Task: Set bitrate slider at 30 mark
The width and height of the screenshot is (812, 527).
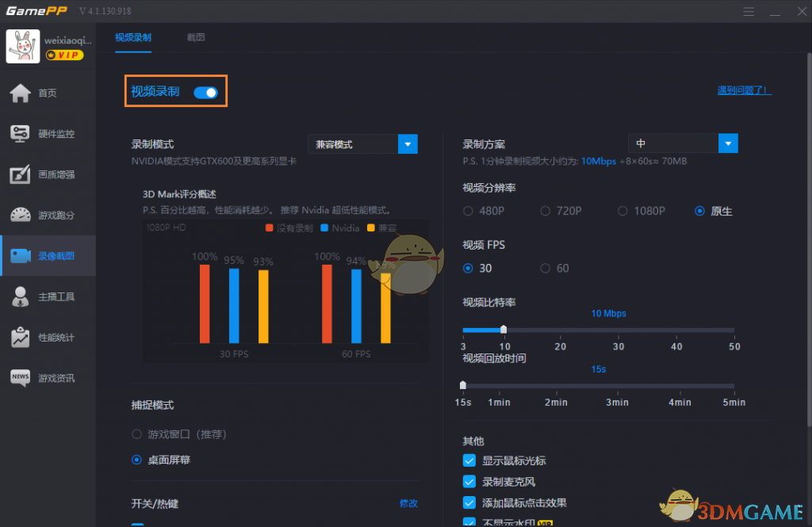Action: click(619, 330)
